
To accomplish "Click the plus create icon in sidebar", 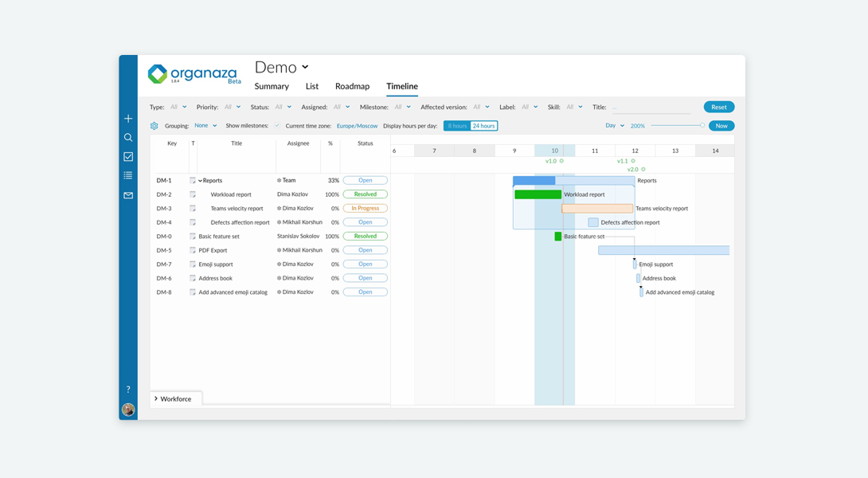I will pyautogui.click(x=128, y=119).
